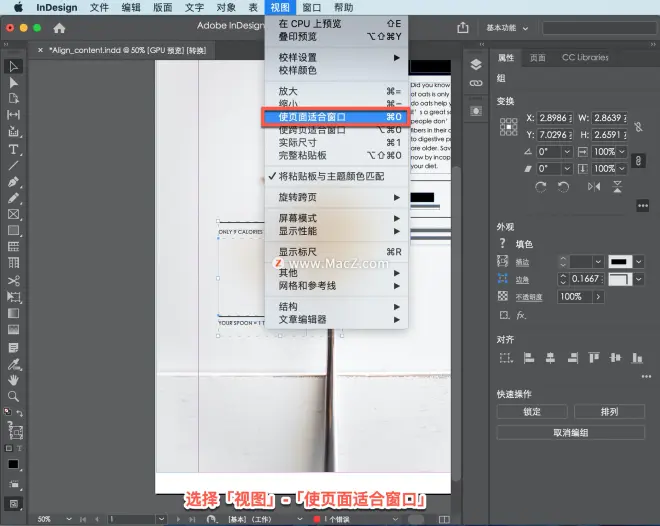Click the home icon

(59, 28)
